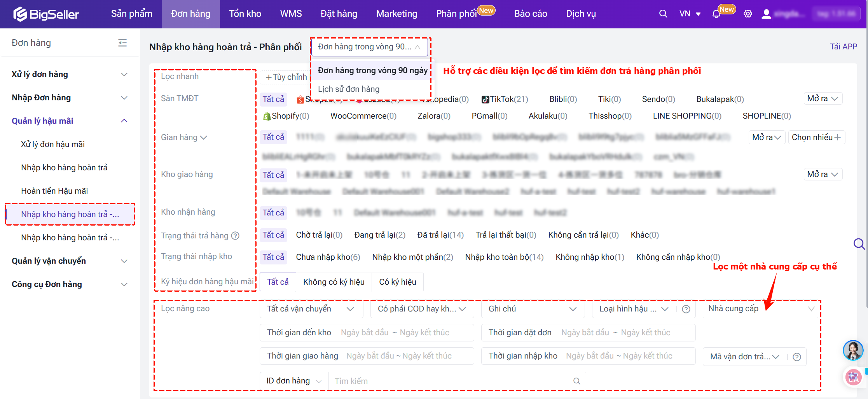Click the Tùy chỉnh button

[x=286, y=77]
